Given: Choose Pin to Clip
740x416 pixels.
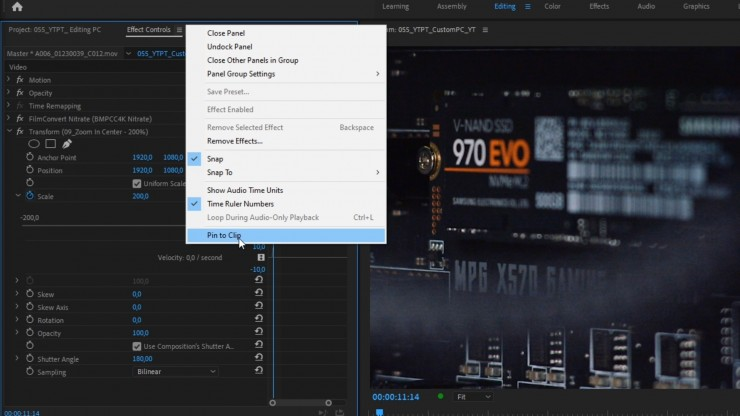Looking at the screenshot, I should pyautogui.click(x=286, y=235).
